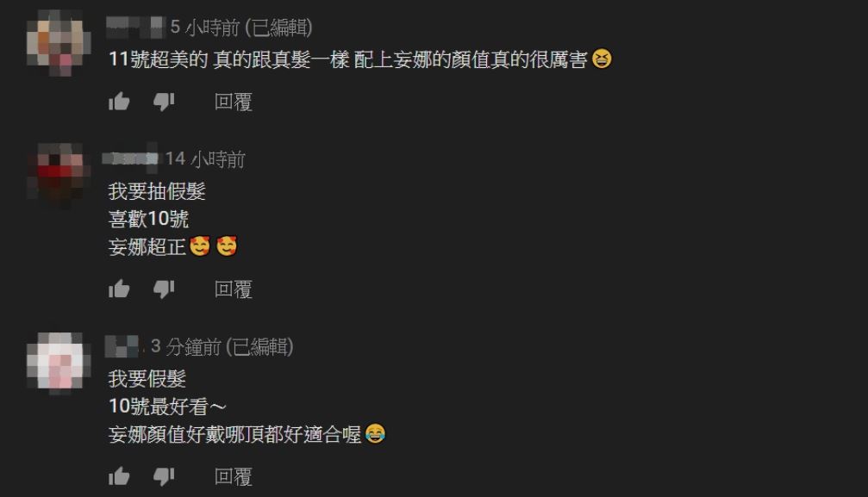Open the 5 小時前 (已編輯) timestamp link
868x497 pixels.
pos(241,27)
